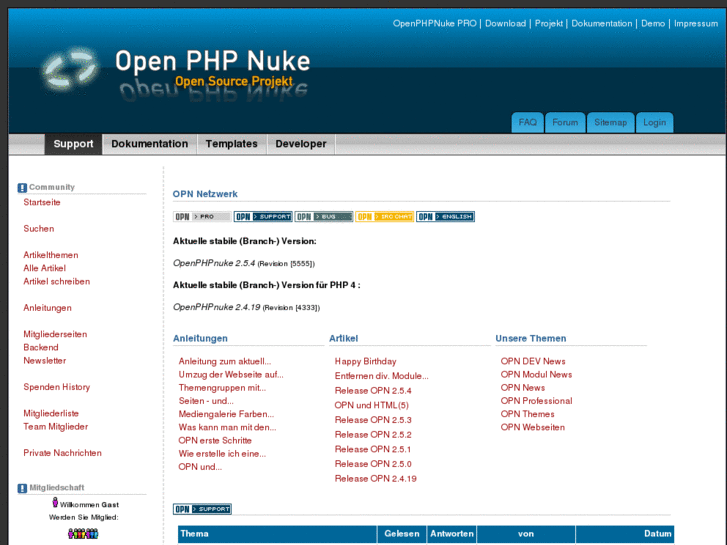Viewport: 727px width, 545px height.
Task: Click the OPN English badge
Action: [x=445, y=216]
